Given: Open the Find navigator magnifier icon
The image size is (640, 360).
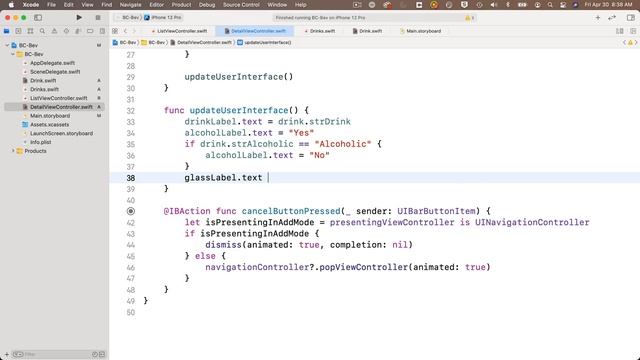Looking at the screenshot, I should (42, 31).
